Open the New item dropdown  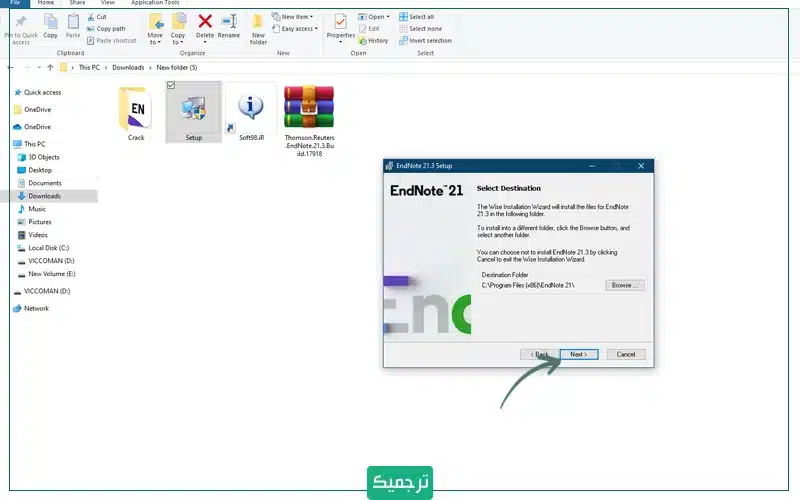(292, 17)
